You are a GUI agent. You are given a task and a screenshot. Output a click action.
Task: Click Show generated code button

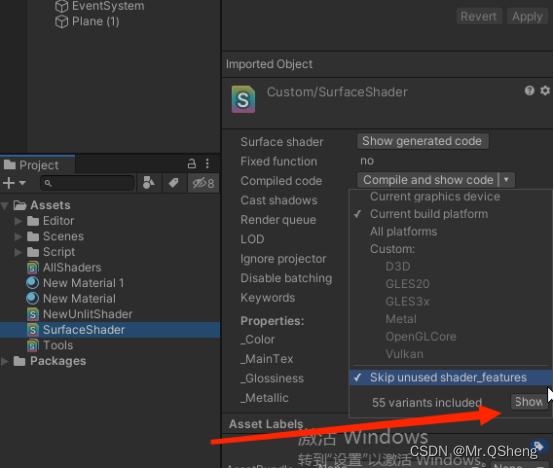coord(423,141)
